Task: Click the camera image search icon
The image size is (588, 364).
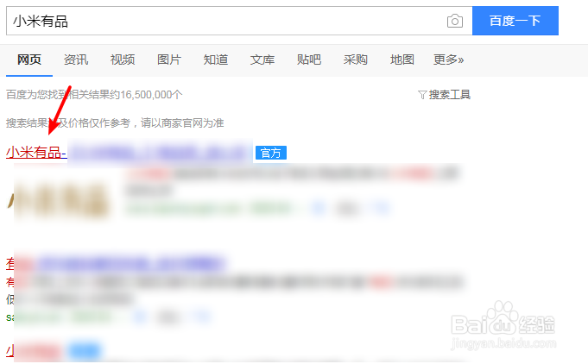Action: pos(455,21)
